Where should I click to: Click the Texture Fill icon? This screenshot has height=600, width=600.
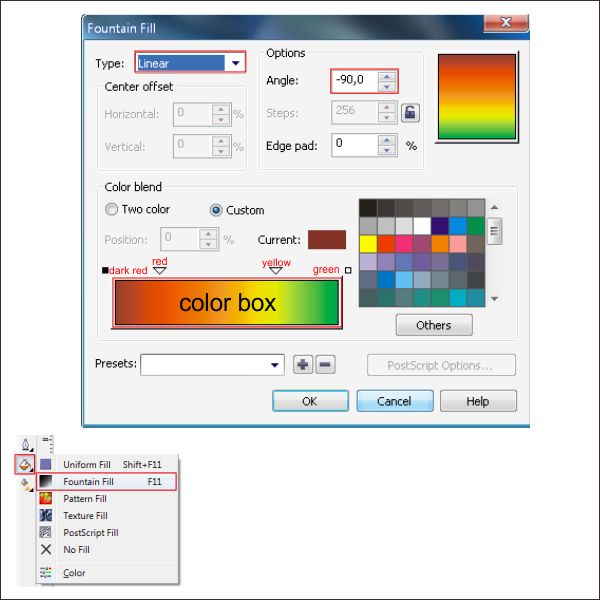point(45,516)
